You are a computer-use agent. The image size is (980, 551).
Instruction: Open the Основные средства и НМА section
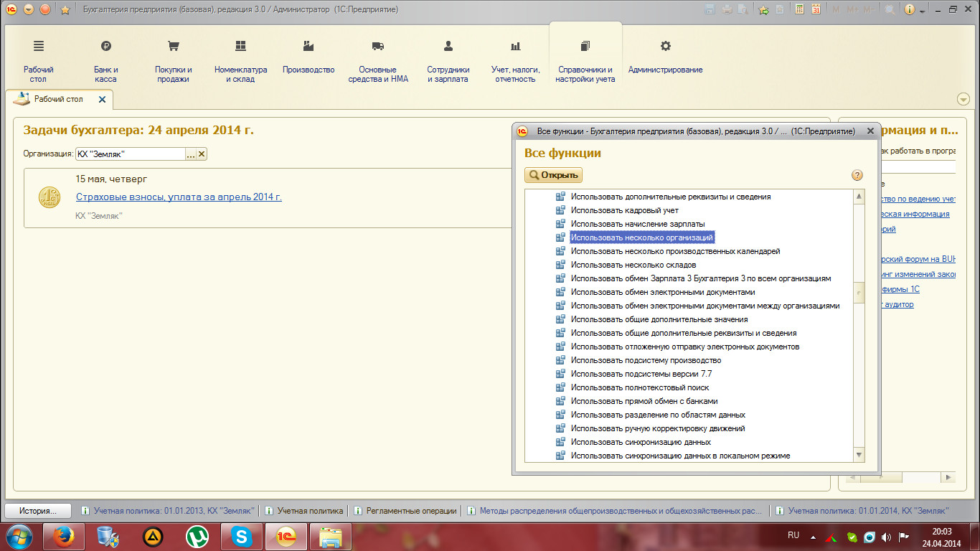(x=378, y=62)
